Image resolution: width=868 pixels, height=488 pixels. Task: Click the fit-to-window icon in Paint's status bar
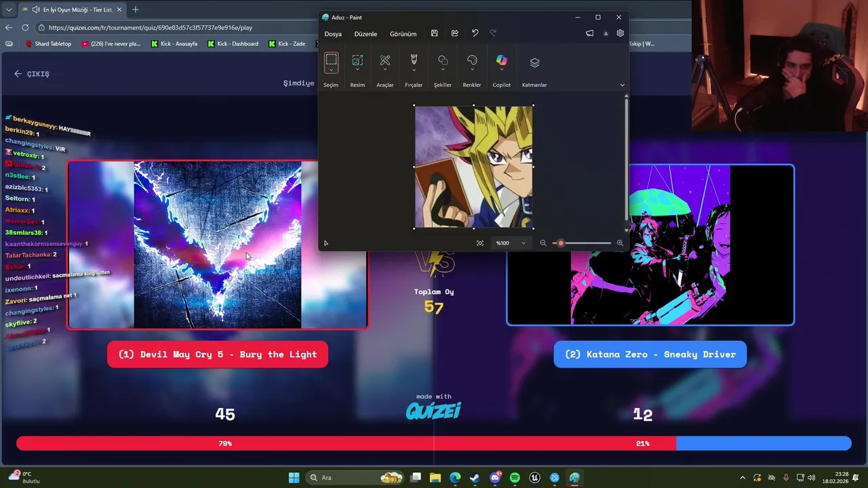click(x=480, y=243)
